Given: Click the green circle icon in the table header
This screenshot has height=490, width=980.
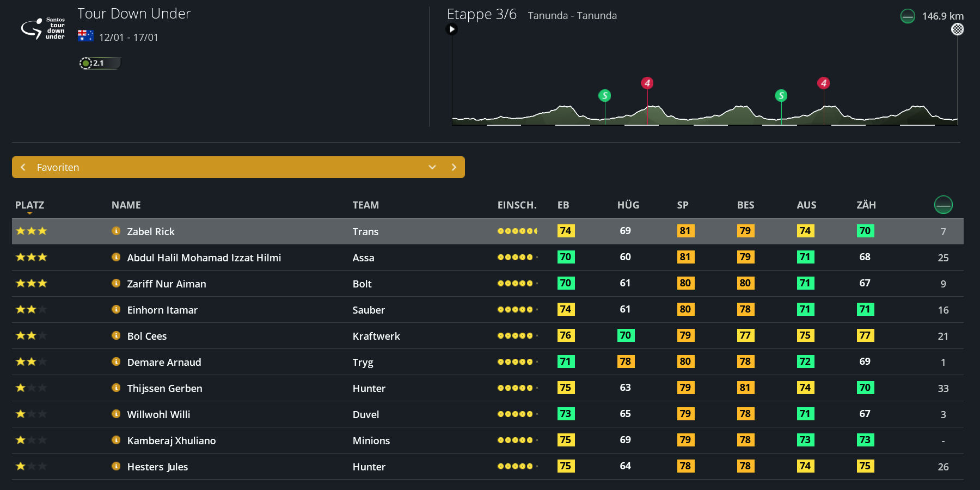Looking at the screenshot, I should [x=943, y=205].
